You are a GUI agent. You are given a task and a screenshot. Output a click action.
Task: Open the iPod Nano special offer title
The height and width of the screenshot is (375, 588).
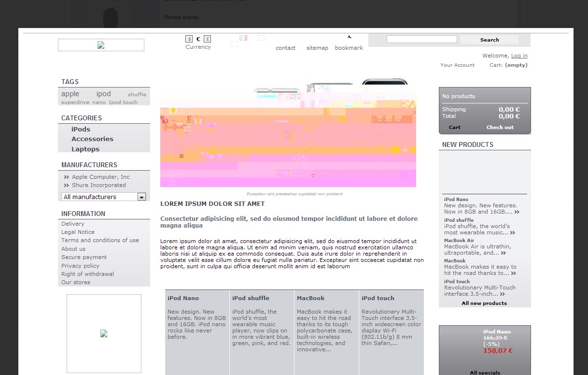tap(497, 332)
